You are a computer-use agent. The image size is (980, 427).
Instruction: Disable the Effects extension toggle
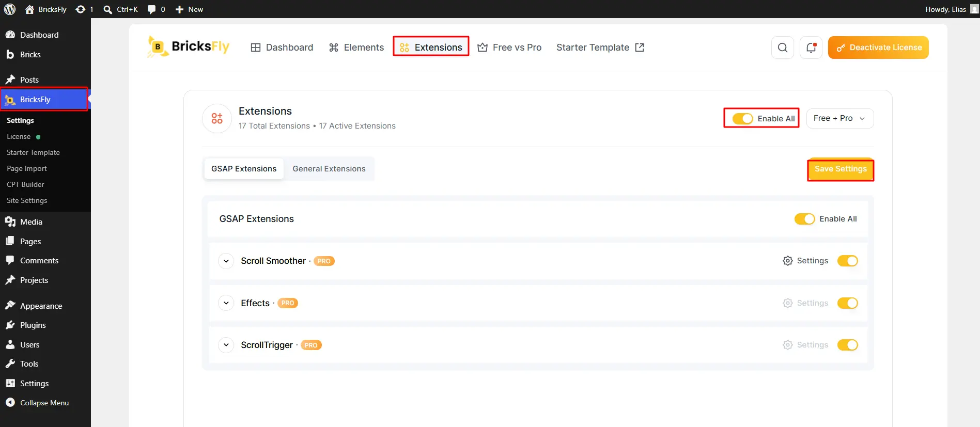[x=848, y=303]
